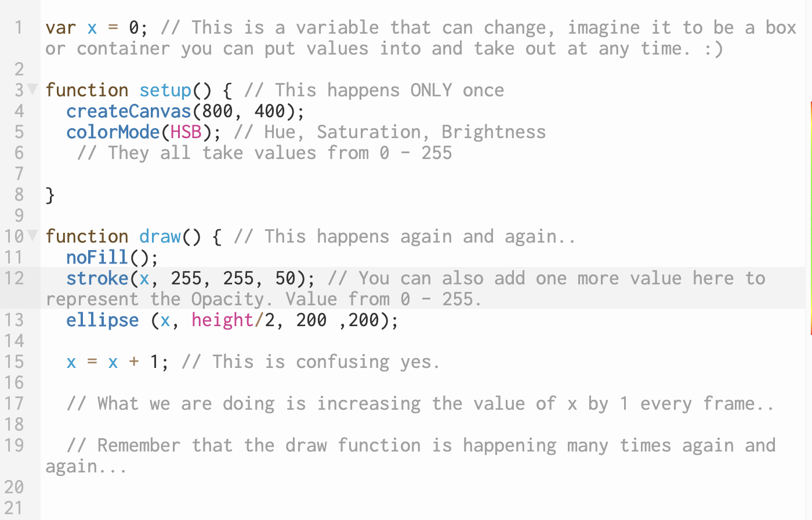Click the colorMode keyword on line 5
This screenshot has width=812, height=520.
coord(113,132)
